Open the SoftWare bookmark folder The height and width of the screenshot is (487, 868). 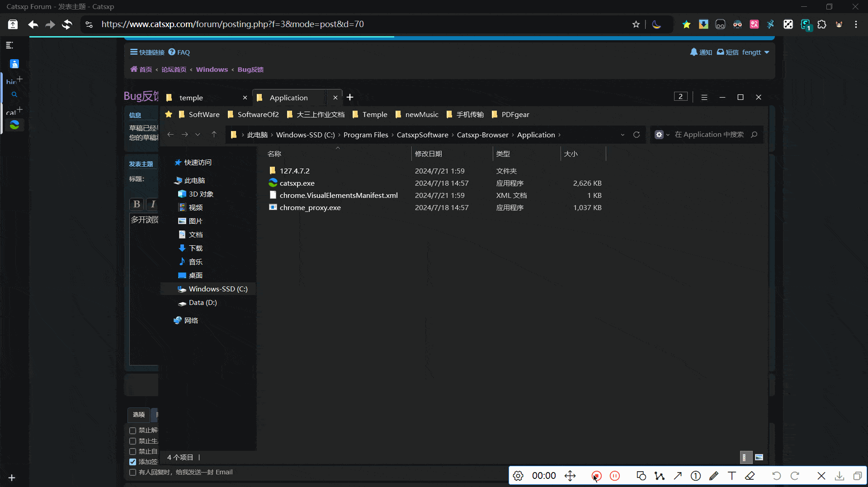(199, 115)
